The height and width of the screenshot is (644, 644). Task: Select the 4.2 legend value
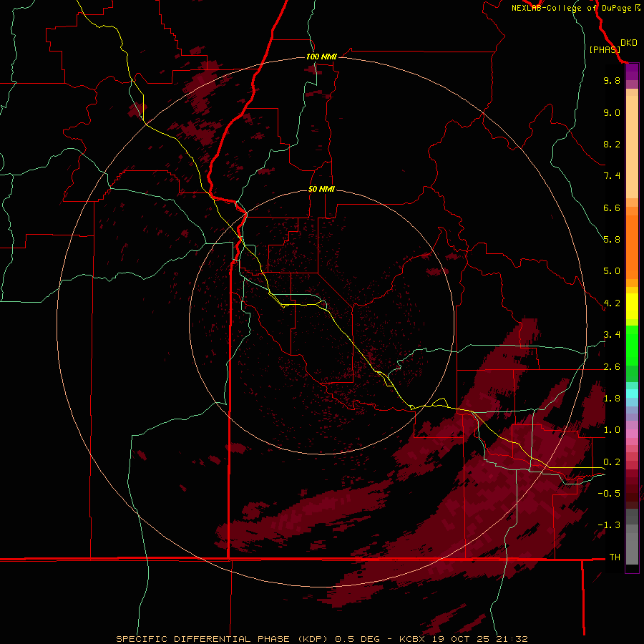(x=612, y=303)
